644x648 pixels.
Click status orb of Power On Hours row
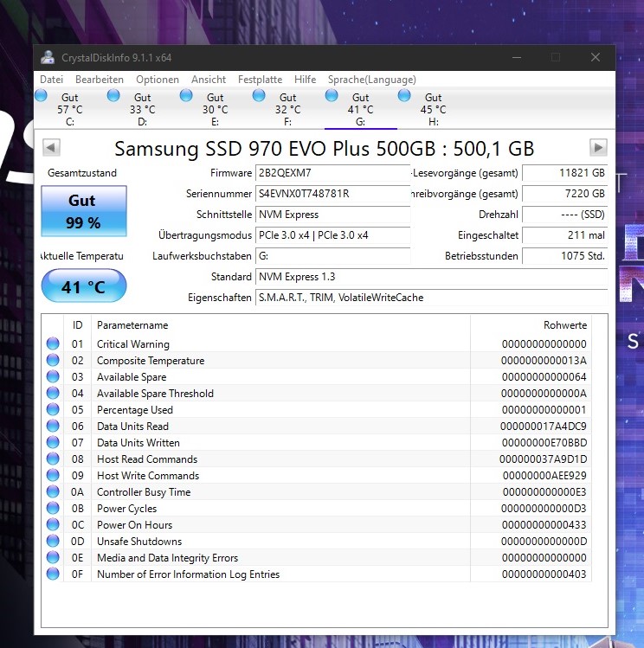[x=53, y=524]
